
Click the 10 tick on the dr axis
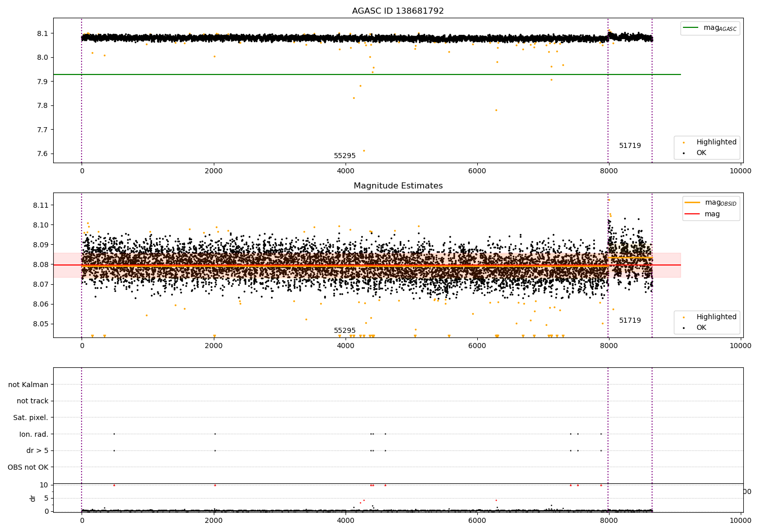coord(44,485)
